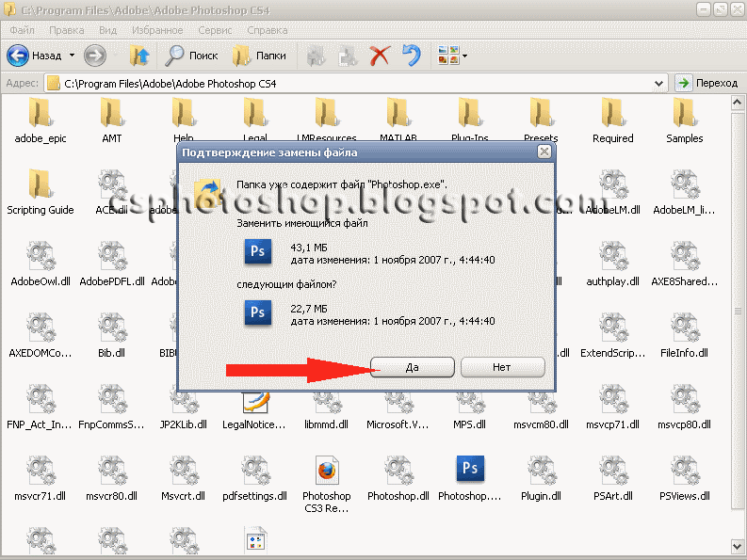
Task: Expand the address bar dropdown
Action: point(658,84)
